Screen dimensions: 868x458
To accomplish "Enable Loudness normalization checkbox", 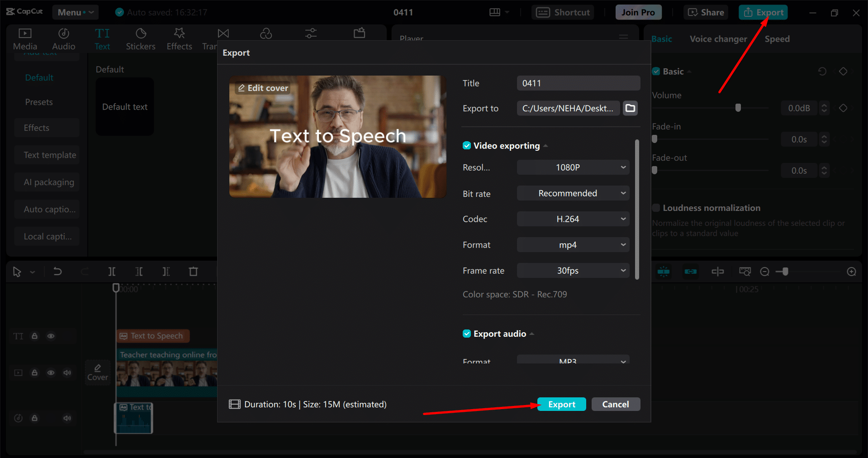I will [656, 208].
